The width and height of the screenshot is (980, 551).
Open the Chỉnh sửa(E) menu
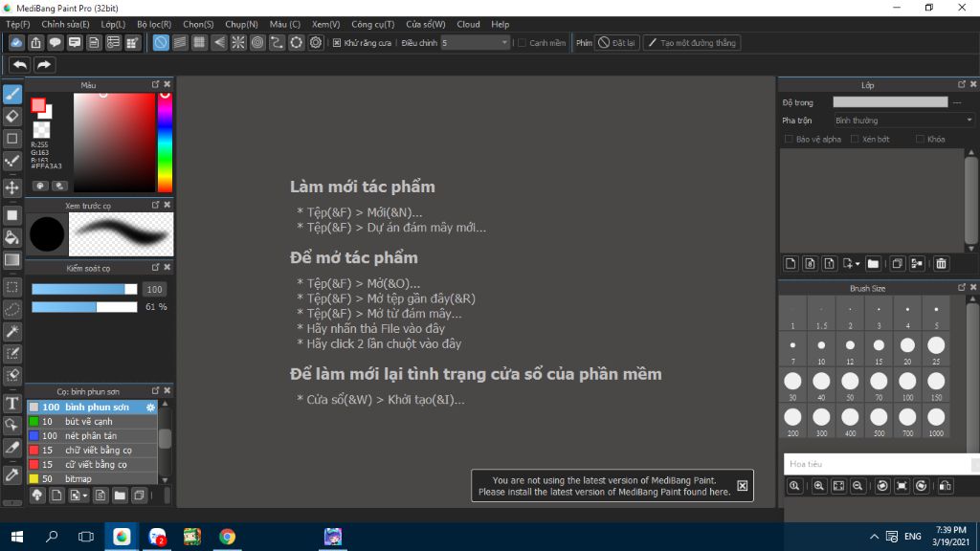[x=65, y=24]
